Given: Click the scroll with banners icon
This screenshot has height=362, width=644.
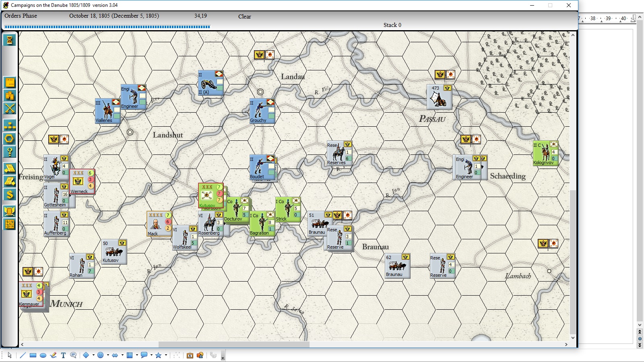Looking at the screenshot, I should click(10, 211).
